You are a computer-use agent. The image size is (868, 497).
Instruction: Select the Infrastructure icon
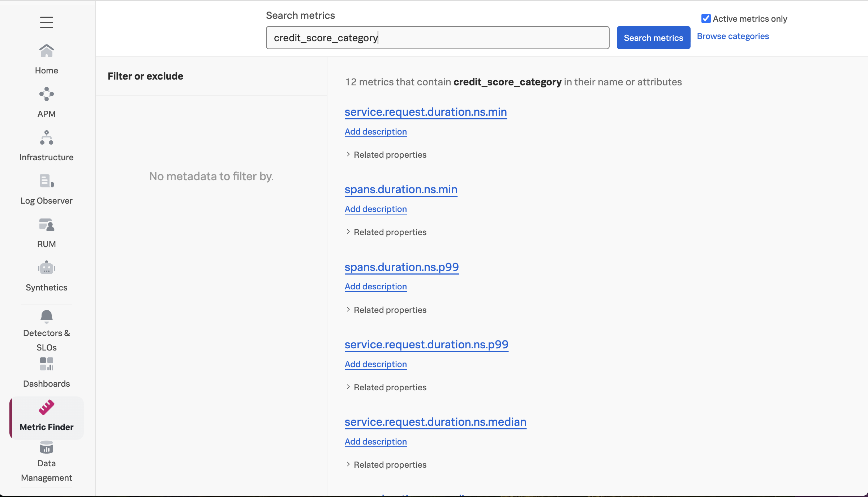46,138
